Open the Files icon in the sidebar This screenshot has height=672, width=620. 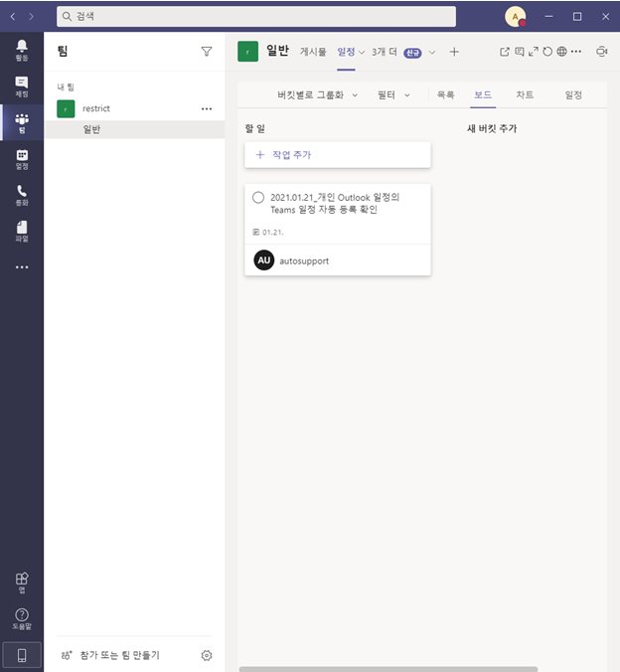point(22,232)
